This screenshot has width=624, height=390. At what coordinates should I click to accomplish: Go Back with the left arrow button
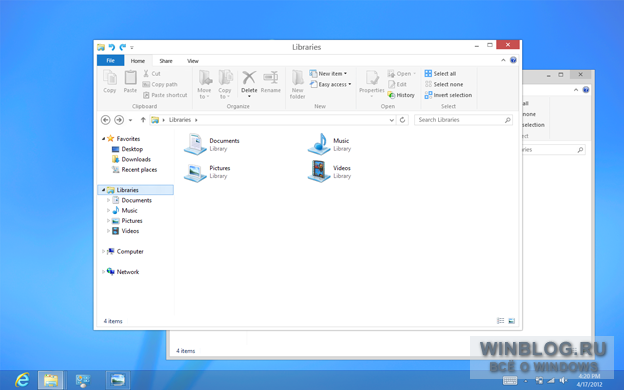point(105,120)
